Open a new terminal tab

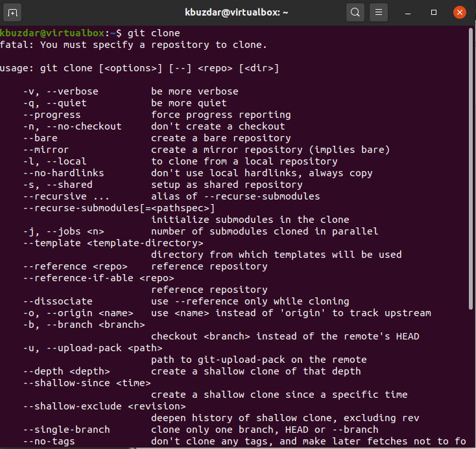(x=14, y=12)
